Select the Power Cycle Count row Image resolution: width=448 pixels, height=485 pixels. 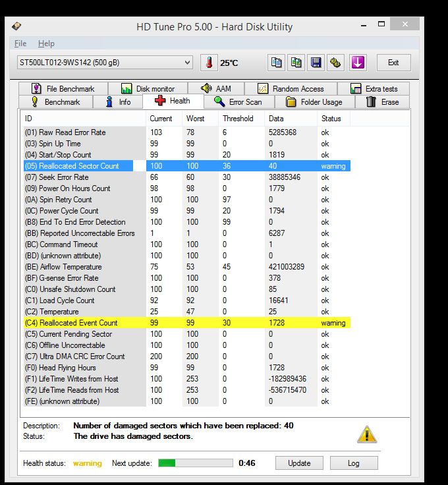point(186,211)
